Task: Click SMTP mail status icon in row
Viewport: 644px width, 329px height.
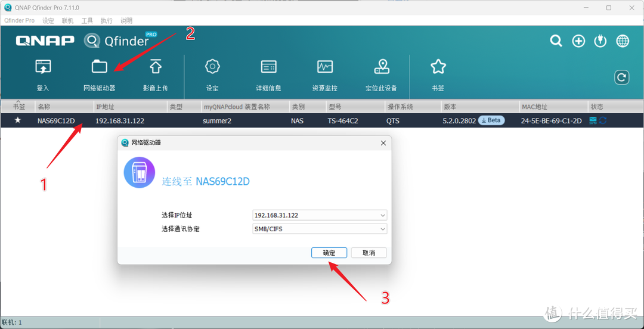Action: (593, 120)
